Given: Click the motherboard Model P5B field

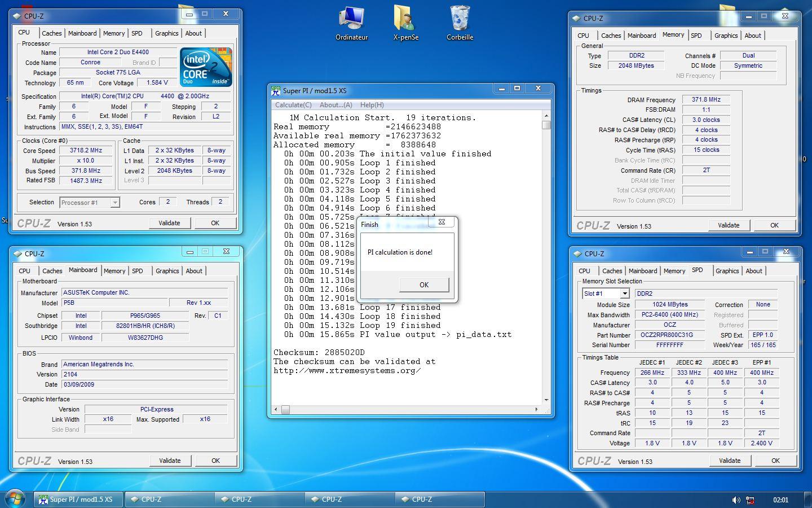Looking at the screenshot, I should 114,303.
